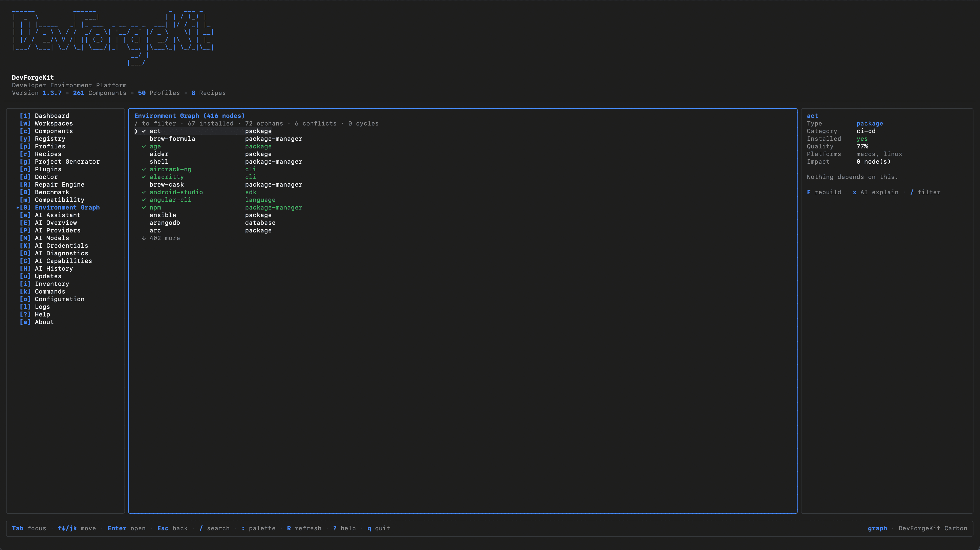Select the brew-cask node
980x550 pixels.
[x=225, y=184]
